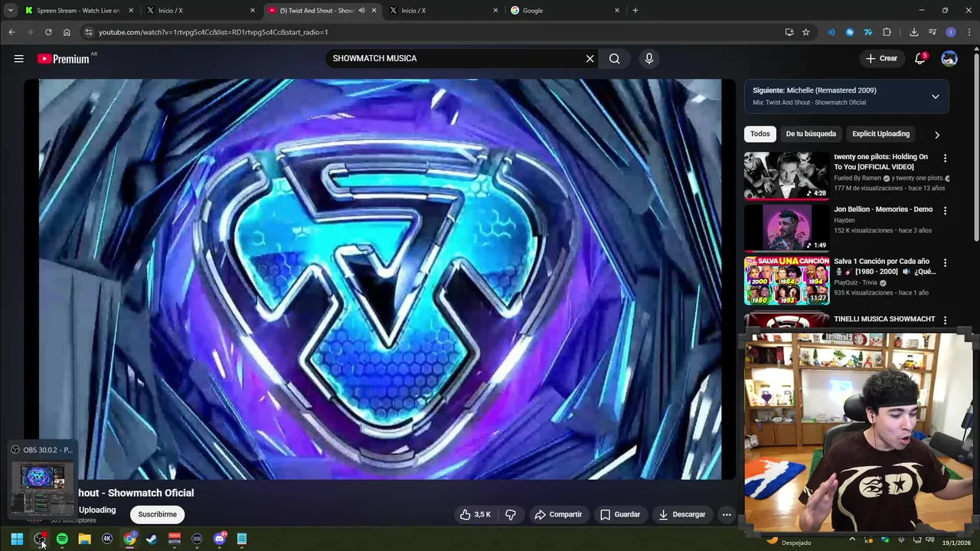Image resolution: width=980 pixels, height=551 pixels.
Task: Open Shazam browser extension
Action: point(849,32)
